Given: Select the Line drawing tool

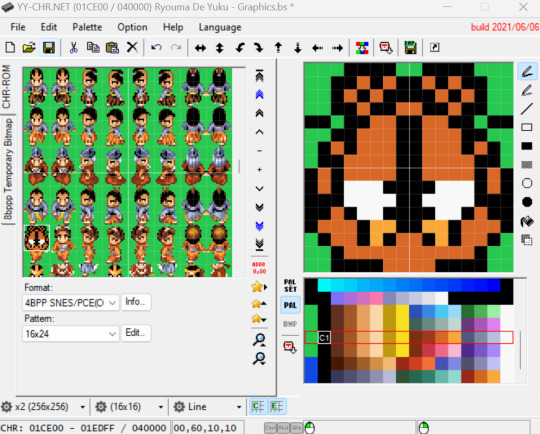Looking at the screenshot, I should tap(527, 109).
